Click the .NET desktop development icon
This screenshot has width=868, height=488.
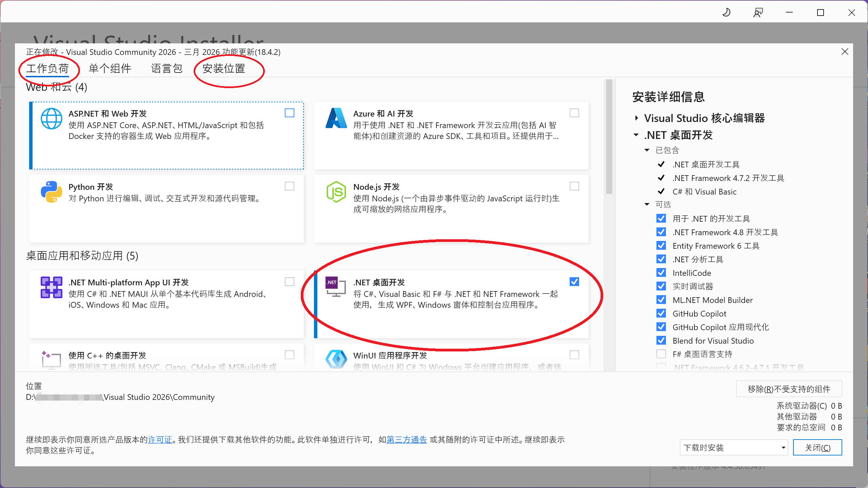coord(336,287)
